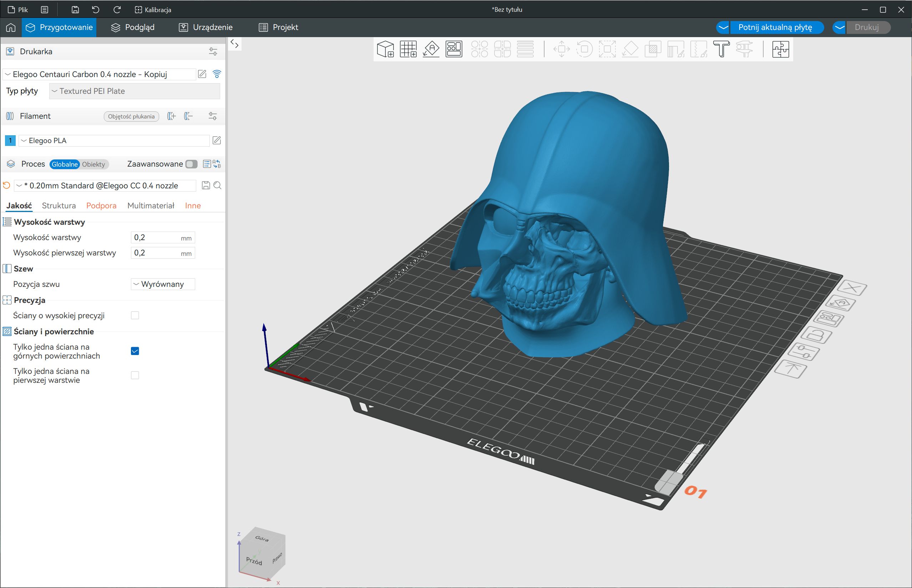Image resolution: width=912 pixels, height=588 pixels.
Task: Click the Undo arrow icon
Action: pos(96,10)
